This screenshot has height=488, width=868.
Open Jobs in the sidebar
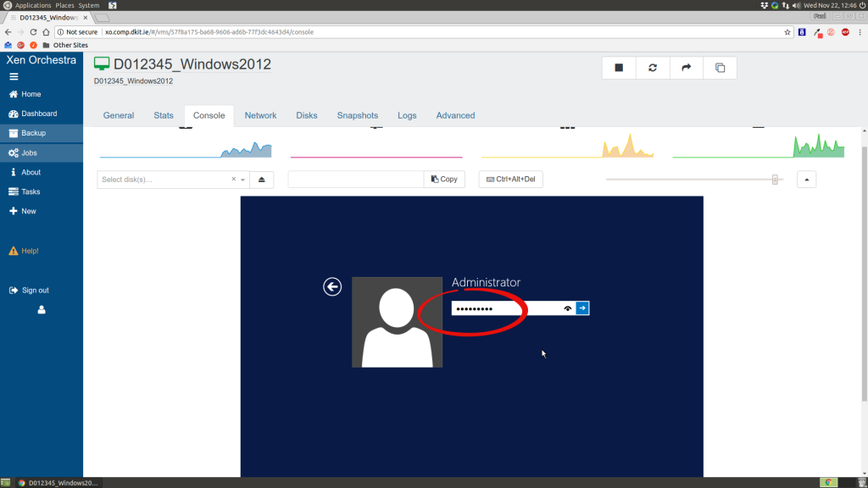coord(42,152)
